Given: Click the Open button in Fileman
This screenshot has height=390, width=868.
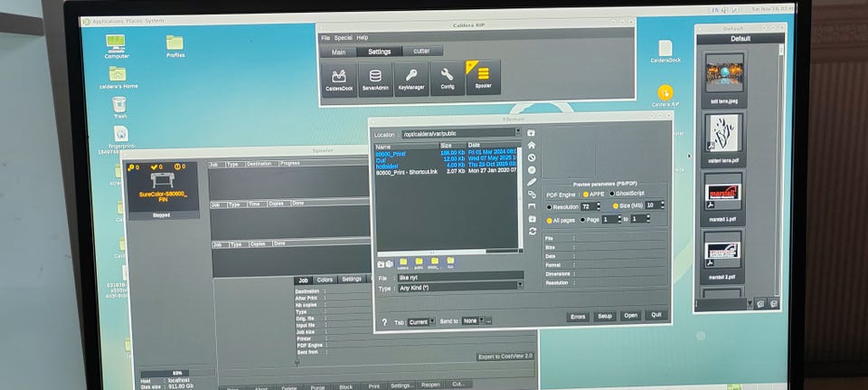Looking at the screenshot, I should (630, 316).
